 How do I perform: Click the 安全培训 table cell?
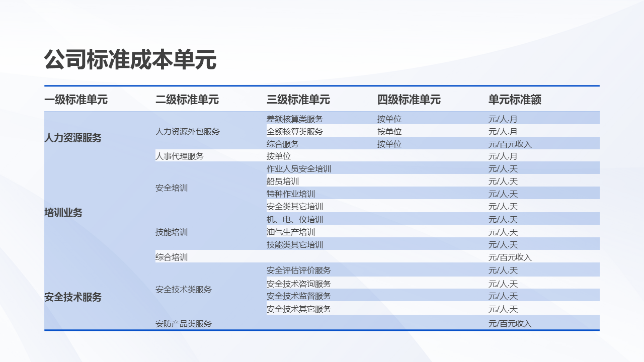click(x=167, y=188)
